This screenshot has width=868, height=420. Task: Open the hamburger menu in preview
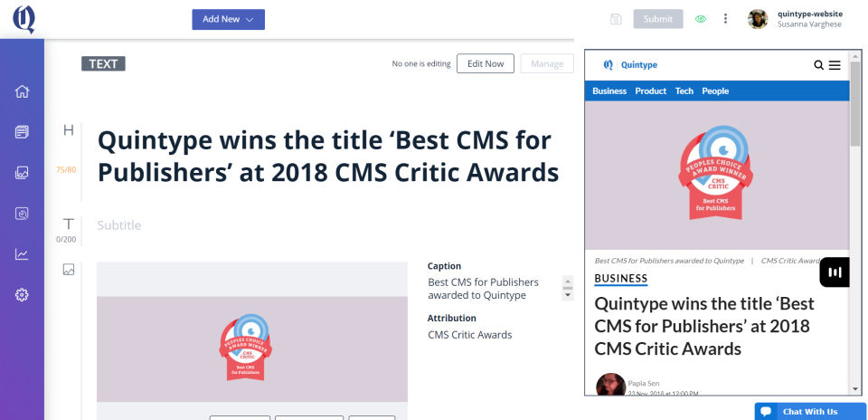(835, 65)
